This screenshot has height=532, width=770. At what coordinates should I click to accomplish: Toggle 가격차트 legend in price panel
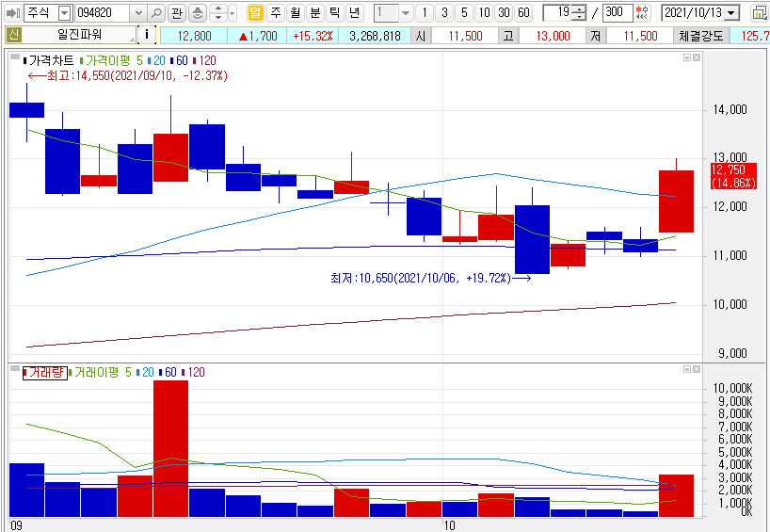pyautogui.click(x=48, y=60)
